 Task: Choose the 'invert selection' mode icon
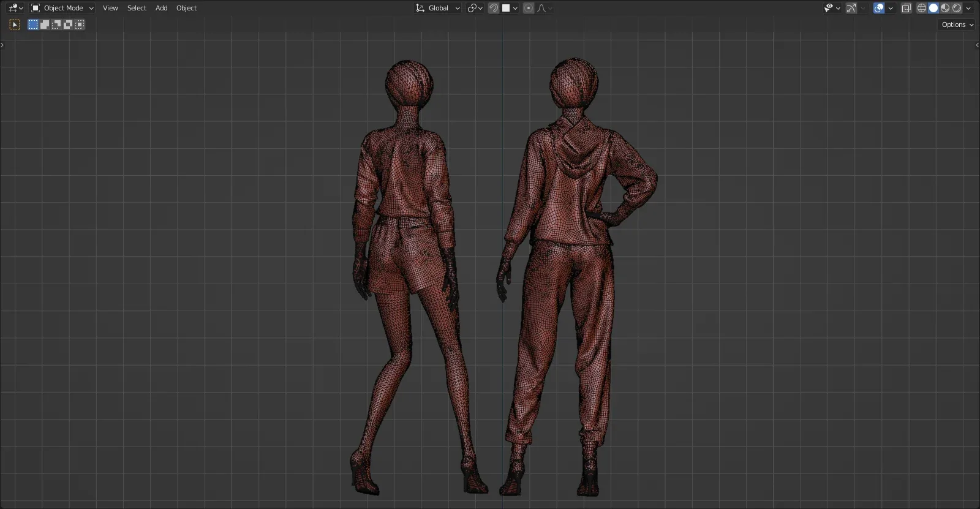point(68,25)
